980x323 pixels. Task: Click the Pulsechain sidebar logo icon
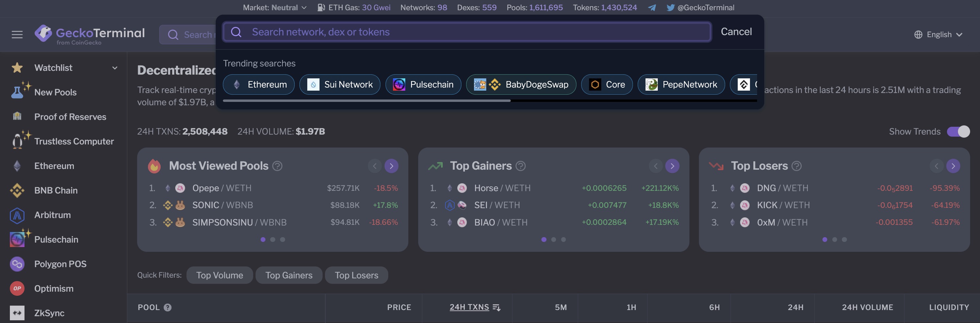(x=17, y=239)
